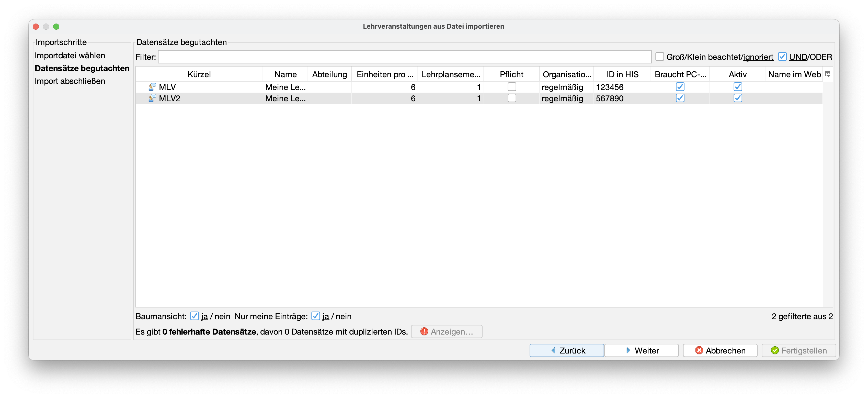This screenshot has height=398, width=868.
Task: Click the '0 fehlerhafte Datensätze' text
Action: 209,331
